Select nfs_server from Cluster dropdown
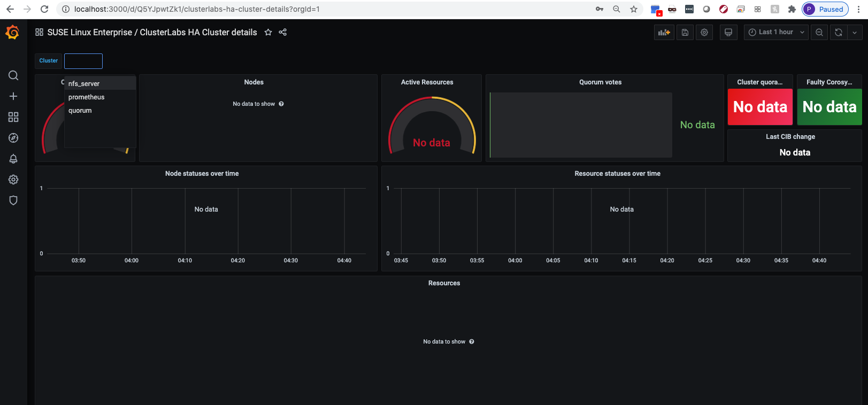Screen dimensions: 868x405 pos(84,84)
